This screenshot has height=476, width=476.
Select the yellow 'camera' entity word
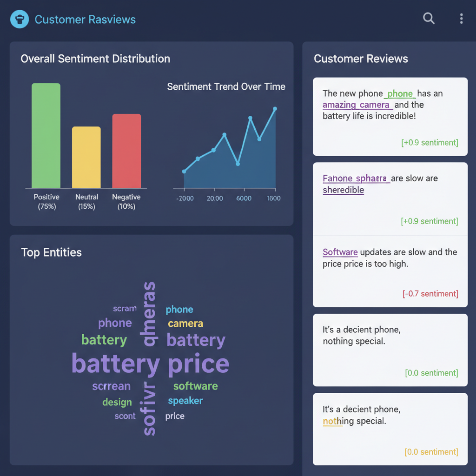click(185, 324)
